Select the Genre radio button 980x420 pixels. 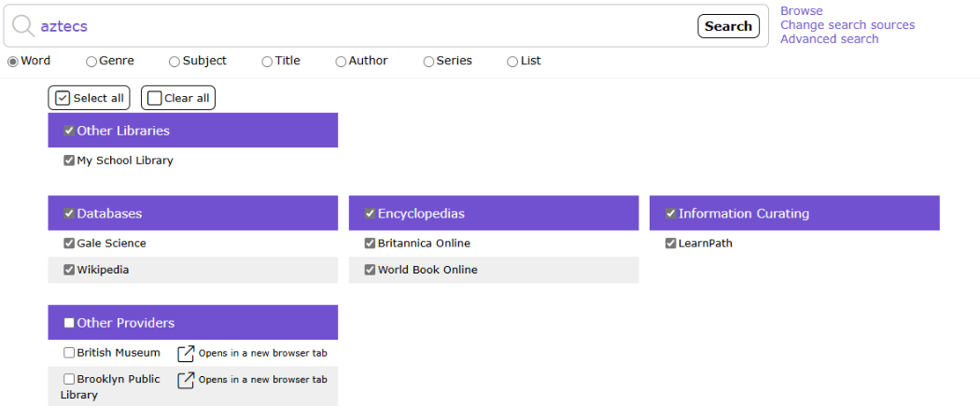(91, 62)
